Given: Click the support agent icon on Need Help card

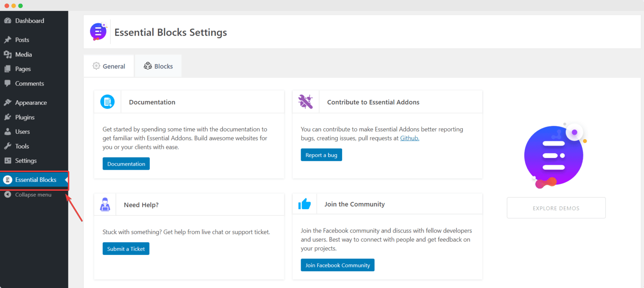Looking at the screenshot, I should [105, 204].
